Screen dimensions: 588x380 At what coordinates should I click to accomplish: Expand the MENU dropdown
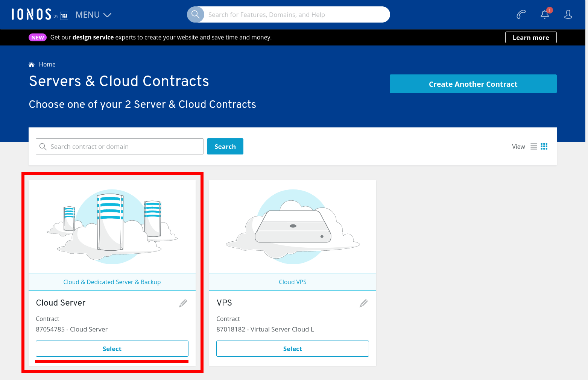tap(93, 15)
